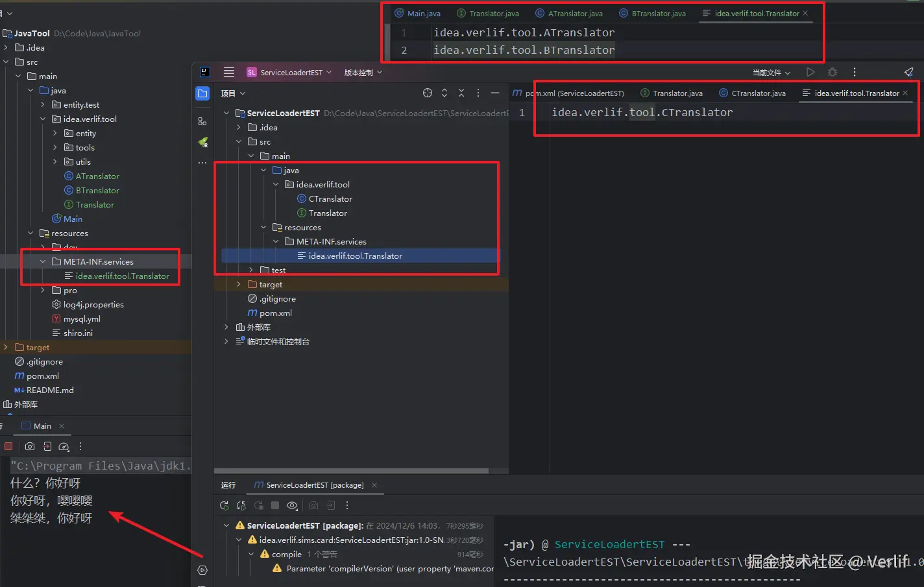Click Collapse All icon in project panel
Image resolution: width=924 pixels, height=587 pixels.
[461, 93]
